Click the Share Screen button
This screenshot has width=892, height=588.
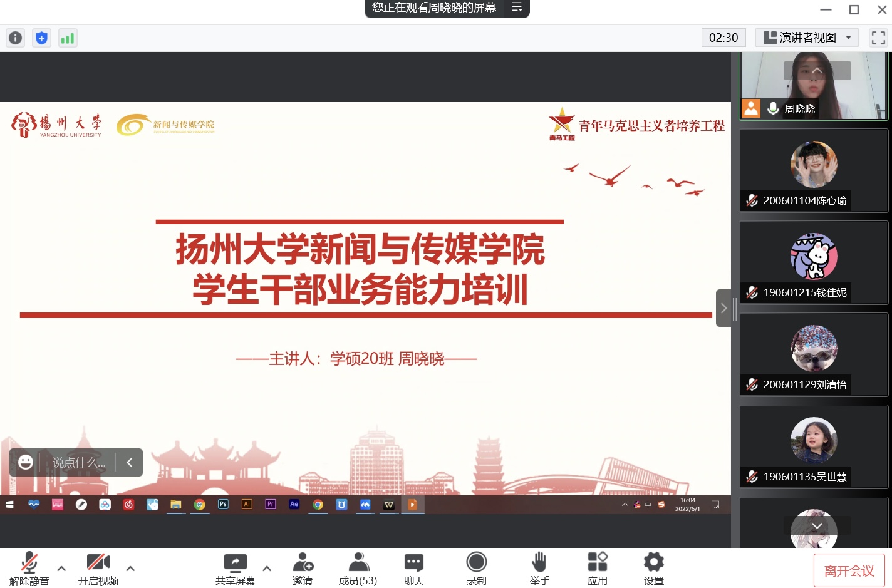tap(236, 569)
